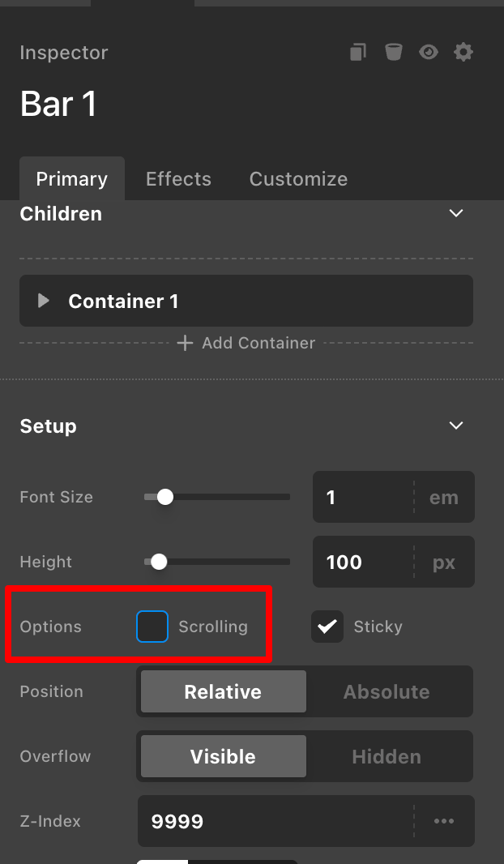504x864 pixels.
Task: Set Position to Absolute
Action: (x=387, y=691)
